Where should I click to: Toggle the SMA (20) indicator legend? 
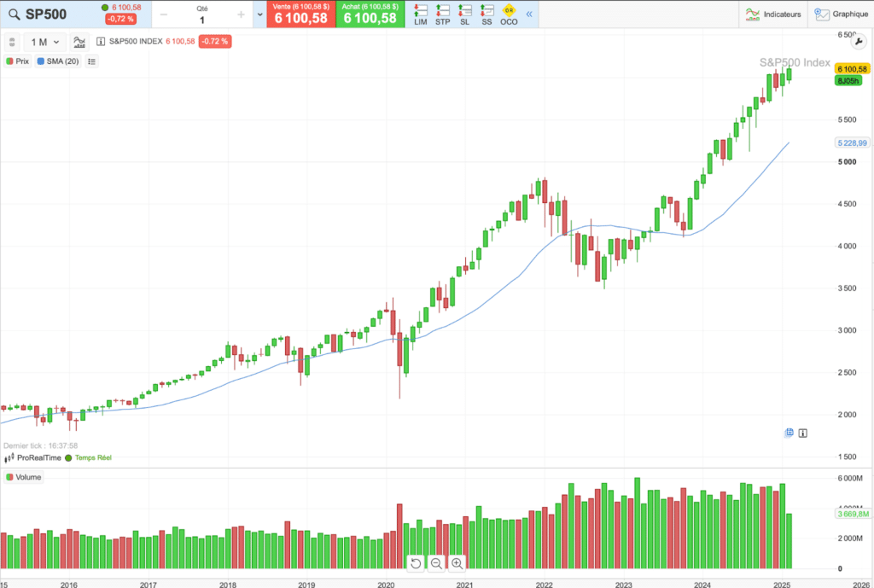pos(58,61)
